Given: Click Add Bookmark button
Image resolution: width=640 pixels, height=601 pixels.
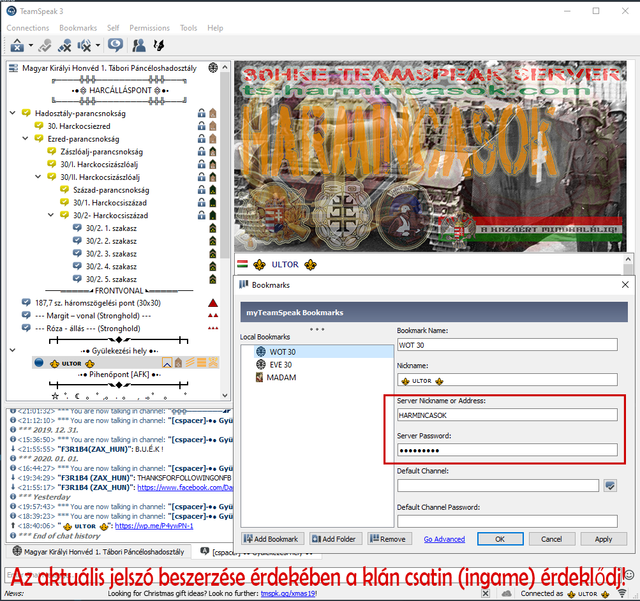Looking at the screenshot, I should (x=273, y=539).
